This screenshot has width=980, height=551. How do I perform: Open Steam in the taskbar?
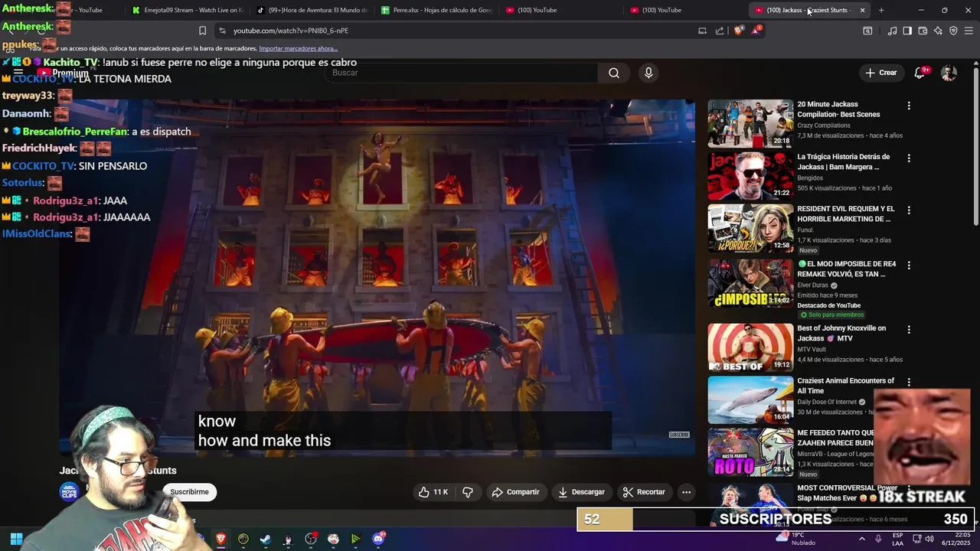point(265,539)
